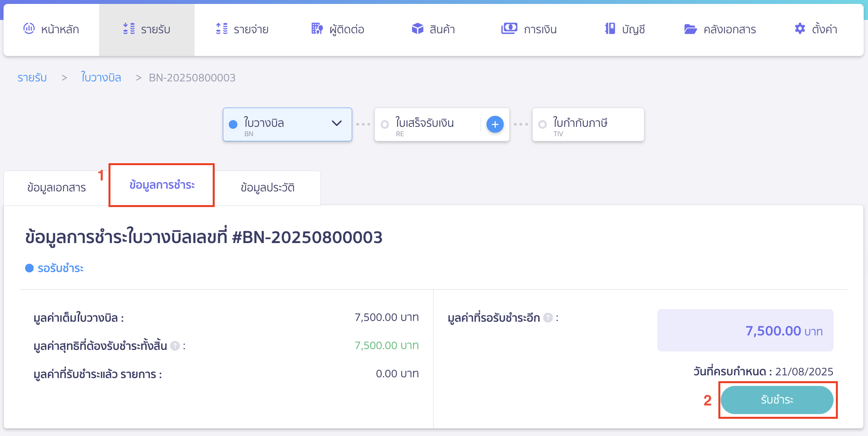Click the รับชำระ button
This screenshot has height=436, width=868.
click(777, 400)
